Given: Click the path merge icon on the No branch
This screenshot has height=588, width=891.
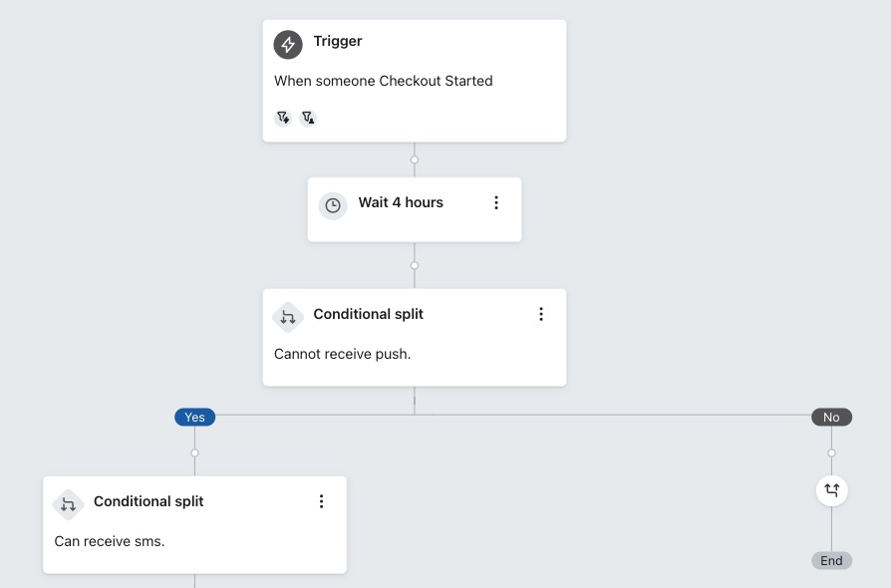Looking at the screenshot, I should coord(831,490).
